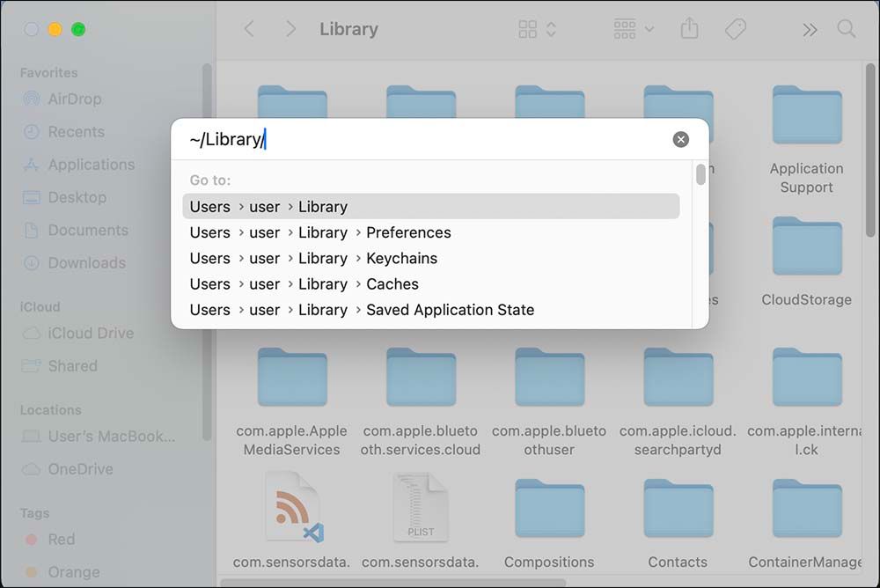This screenshot has height=588, width=880.
Task: Open Shared in the sidebar
Action: click(60, 366)
